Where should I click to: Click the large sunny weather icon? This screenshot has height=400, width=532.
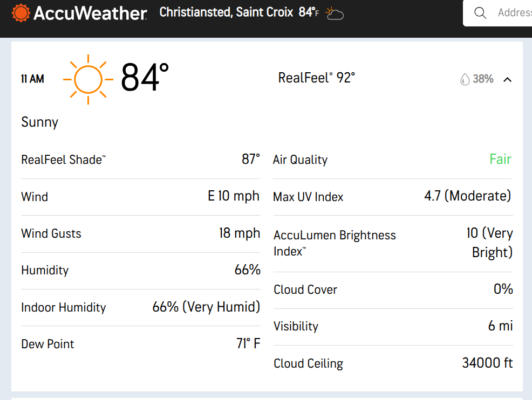point(88,79)
